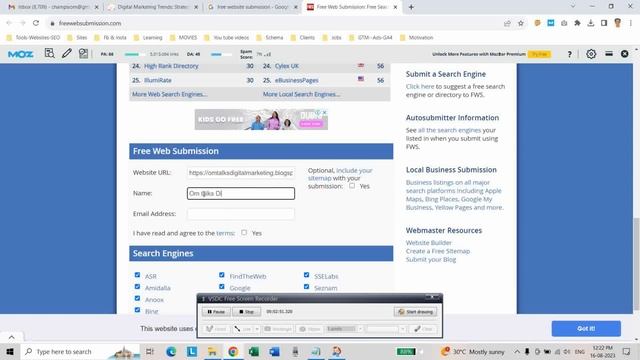Click MozBar dock position icon
This screenshot has width=640, height=360.
click(x=609, y=54)
